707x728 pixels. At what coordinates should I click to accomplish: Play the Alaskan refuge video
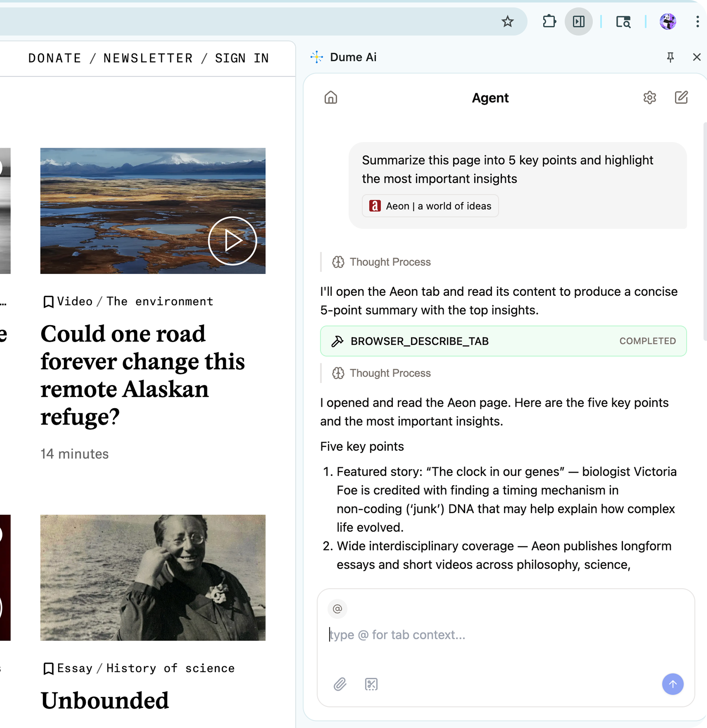tap(233, 241)
